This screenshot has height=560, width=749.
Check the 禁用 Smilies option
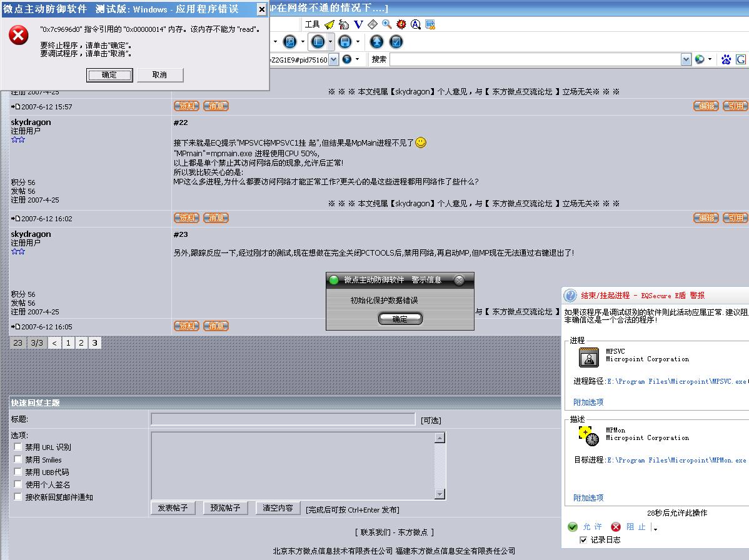(18, 459)
